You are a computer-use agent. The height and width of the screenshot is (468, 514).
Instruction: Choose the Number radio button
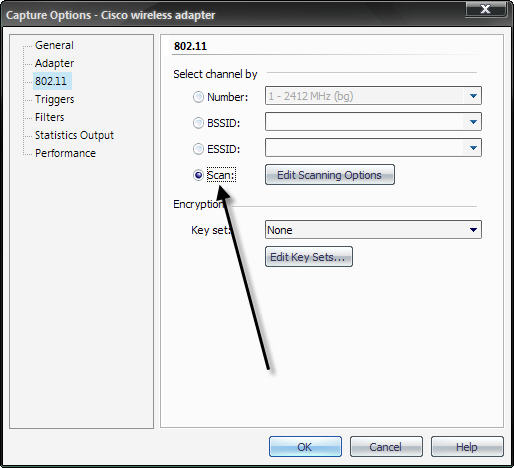(198, 97)
